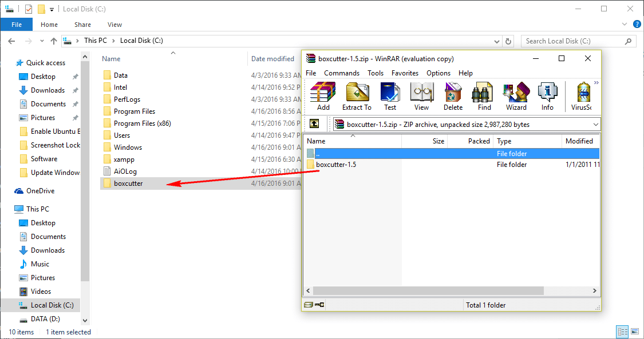The width and height of the screenshot is (644, 339).
Task: Switch Explorer to large icons view
Action: (x=635, y=332)
